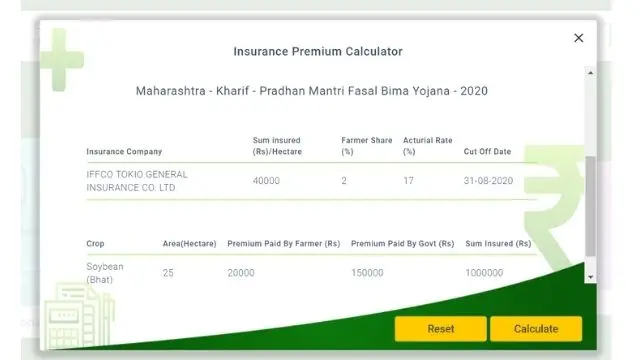Click the Sum Insured (Rs)/Hectare header
Screen dimensions: 640x360
pos(277,146)
